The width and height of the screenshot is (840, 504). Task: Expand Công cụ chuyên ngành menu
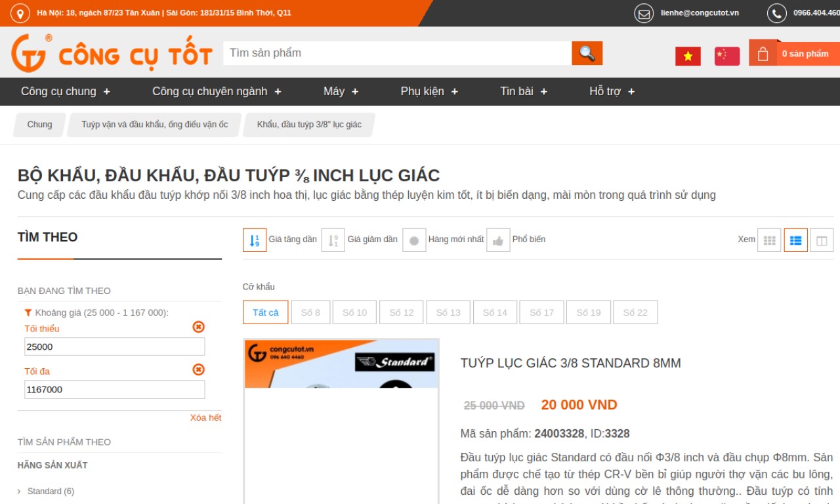[x=217, y=91]
